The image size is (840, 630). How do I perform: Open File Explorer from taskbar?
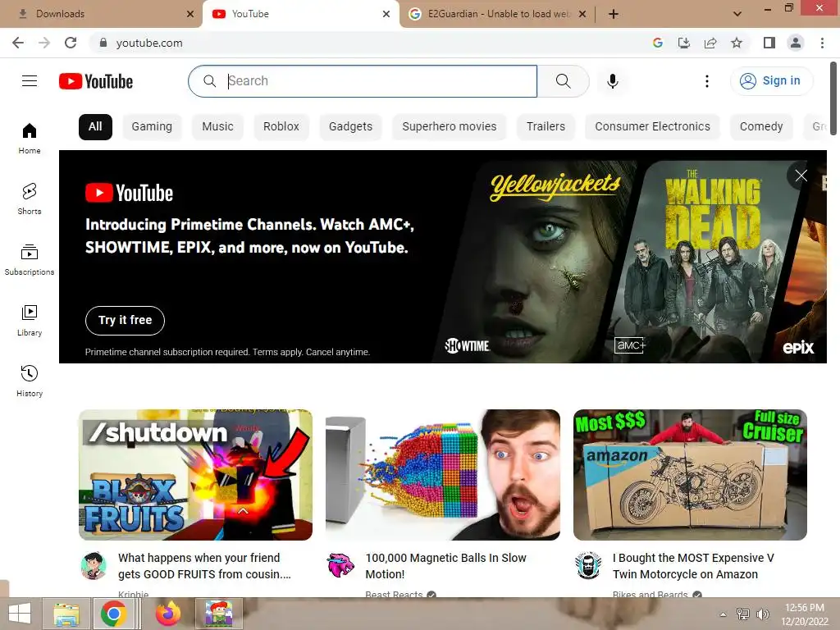67,614
